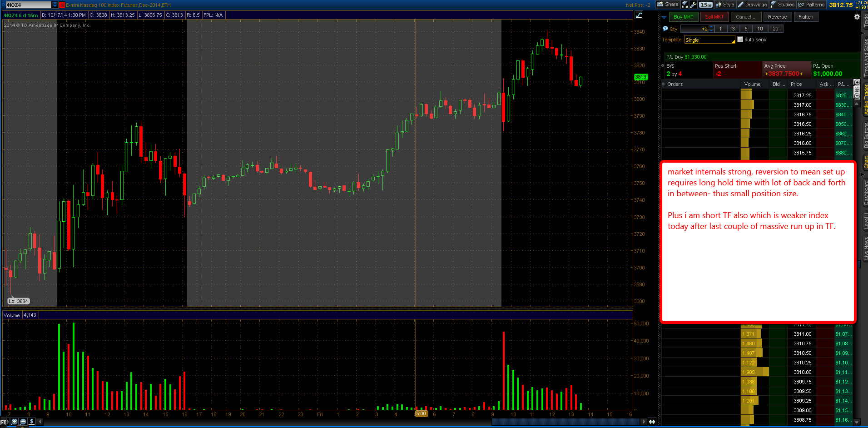Set quantity preset to 5
This screenshot has width=868, height=428.
pos(746,29)
